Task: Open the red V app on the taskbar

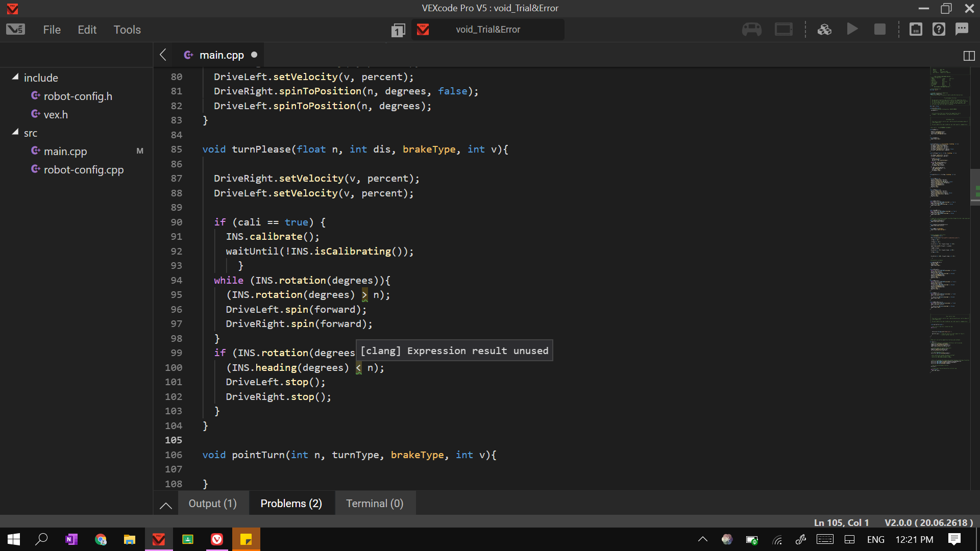Action: tap(217, 539)
